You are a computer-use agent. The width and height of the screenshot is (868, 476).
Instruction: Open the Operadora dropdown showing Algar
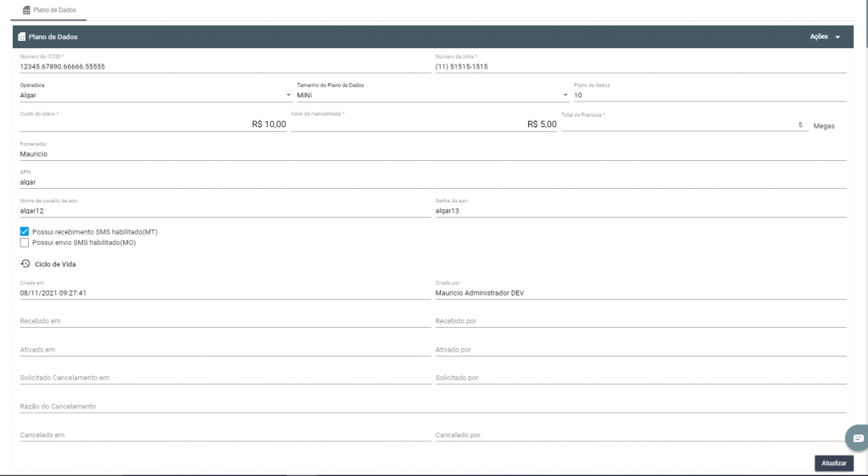point(156,95)
